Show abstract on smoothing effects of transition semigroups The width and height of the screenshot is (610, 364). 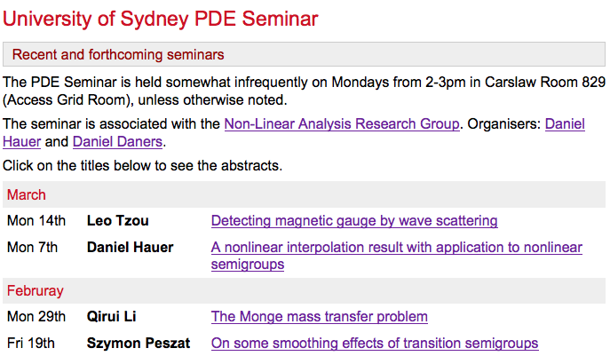(x=374, y=344)
